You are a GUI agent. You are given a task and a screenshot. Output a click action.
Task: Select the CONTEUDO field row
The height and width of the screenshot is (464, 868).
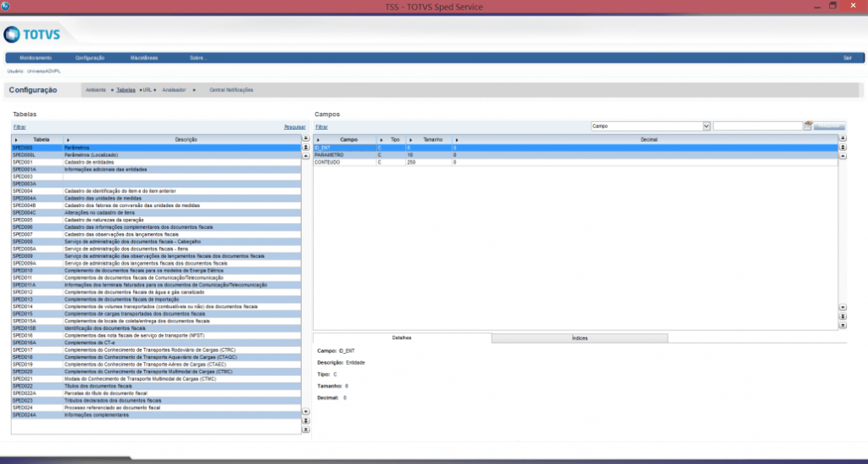pyautogui.click(x=576, y=162)
